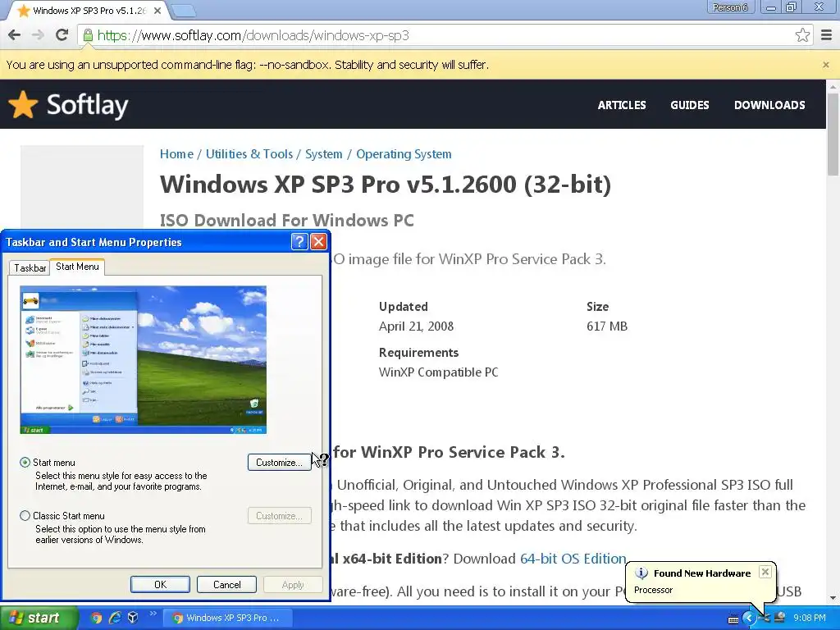Select the Start menu radio option
Screen dimensions: 840x630
(x=25, y=463)
